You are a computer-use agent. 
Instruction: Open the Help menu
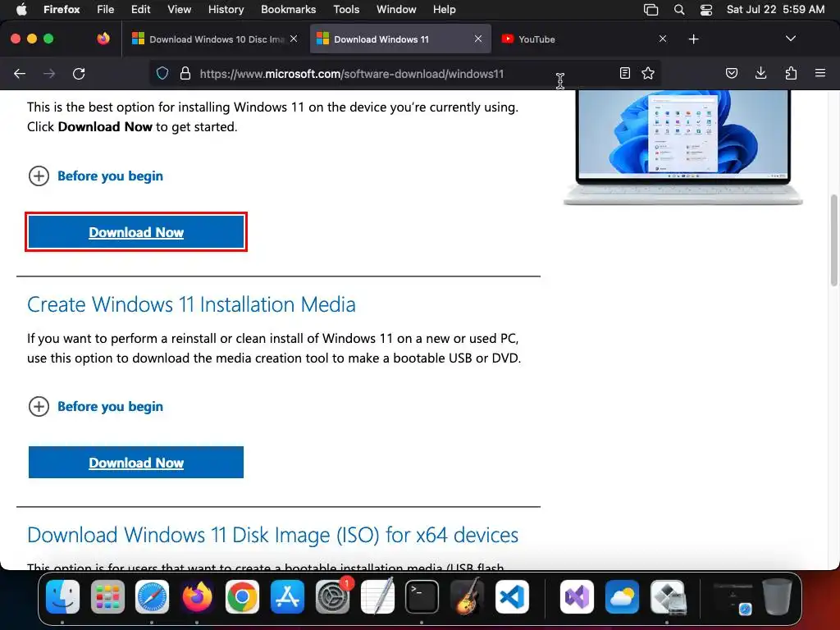(x=444, y=9)
